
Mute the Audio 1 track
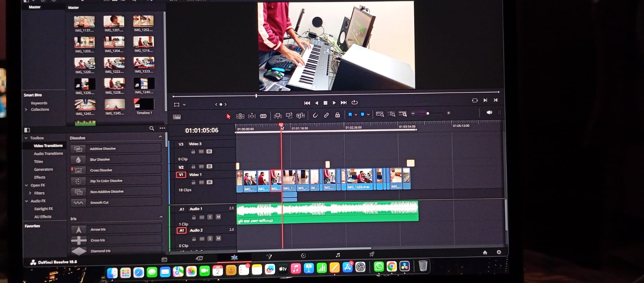click(x=218, y=217)
